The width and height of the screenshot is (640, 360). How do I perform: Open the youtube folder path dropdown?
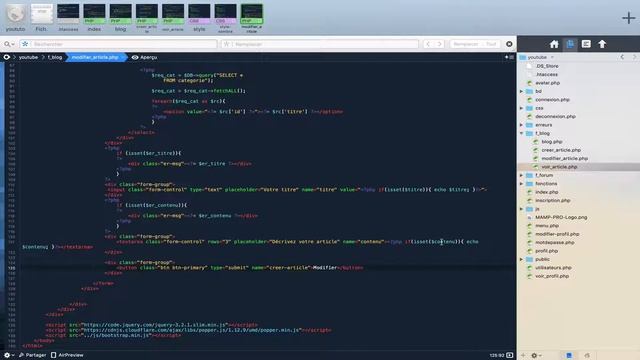click(537, 58)
